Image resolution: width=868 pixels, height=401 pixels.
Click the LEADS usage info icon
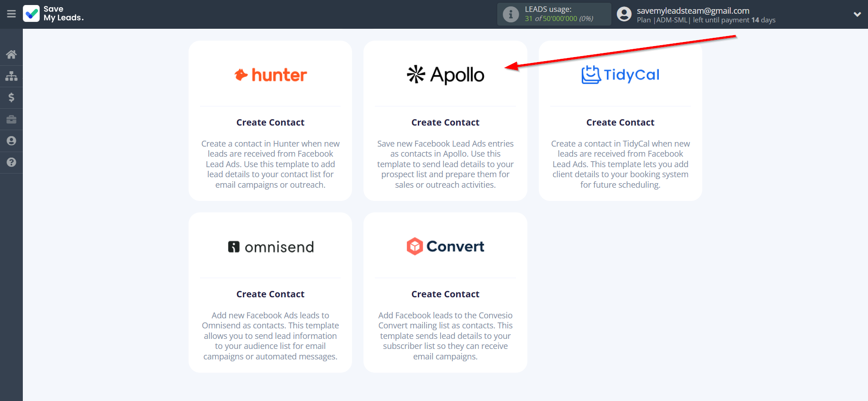511,14
